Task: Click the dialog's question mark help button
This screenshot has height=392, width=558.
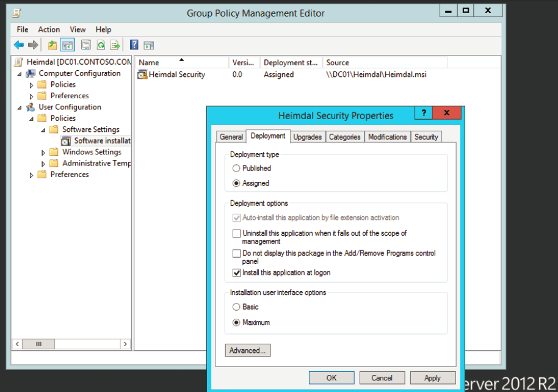Action: click(x=424, y=113)
